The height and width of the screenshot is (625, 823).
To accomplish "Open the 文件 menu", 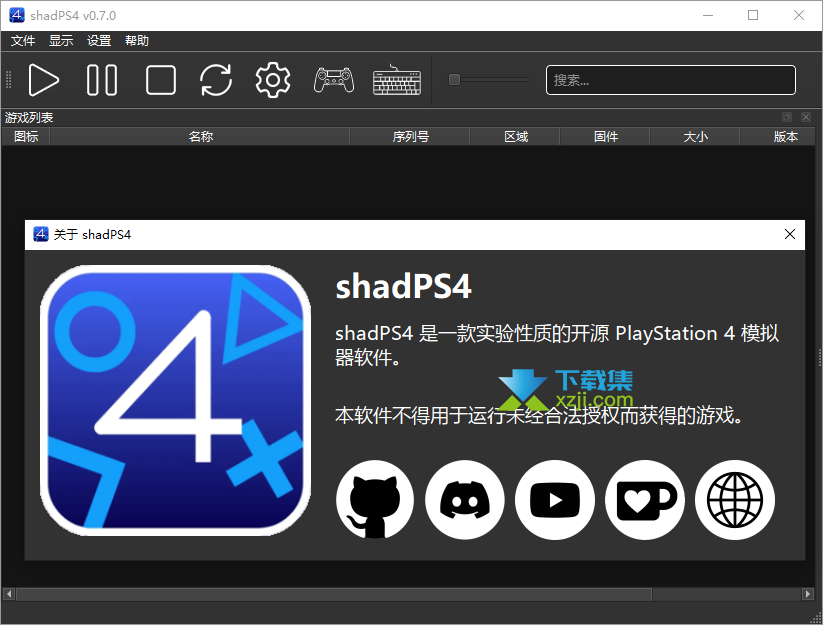I will [x=23, y=41].
